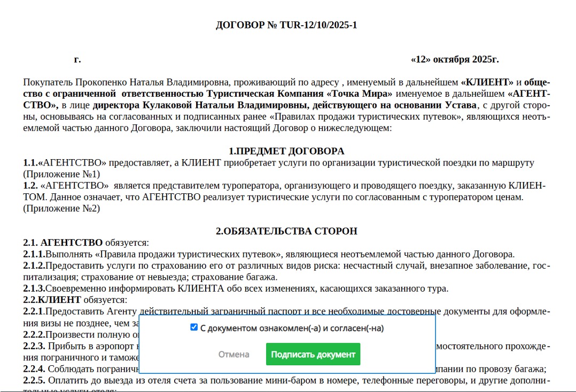The height and width of the screenshot is (392, 576).
Task: Click the city placeholder «г.»
Action: (x=77, y=59)
